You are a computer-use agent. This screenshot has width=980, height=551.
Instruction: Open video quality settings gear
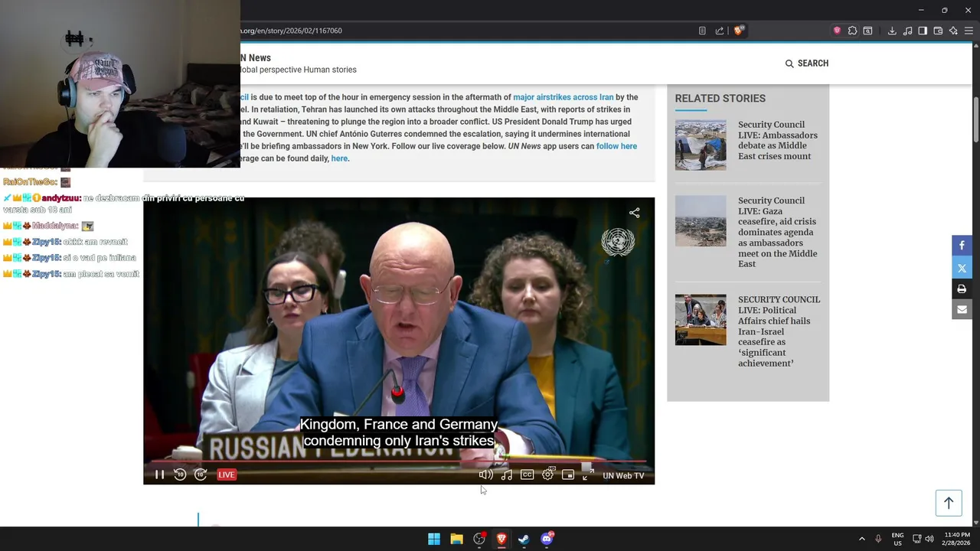[x=547, y=474]
